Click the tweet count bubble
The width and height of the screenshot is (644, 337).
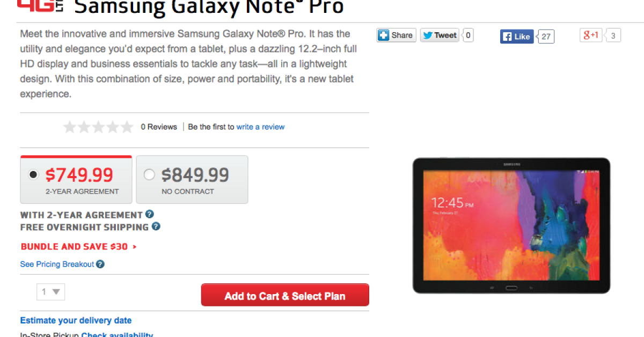(x=468, y=35)
